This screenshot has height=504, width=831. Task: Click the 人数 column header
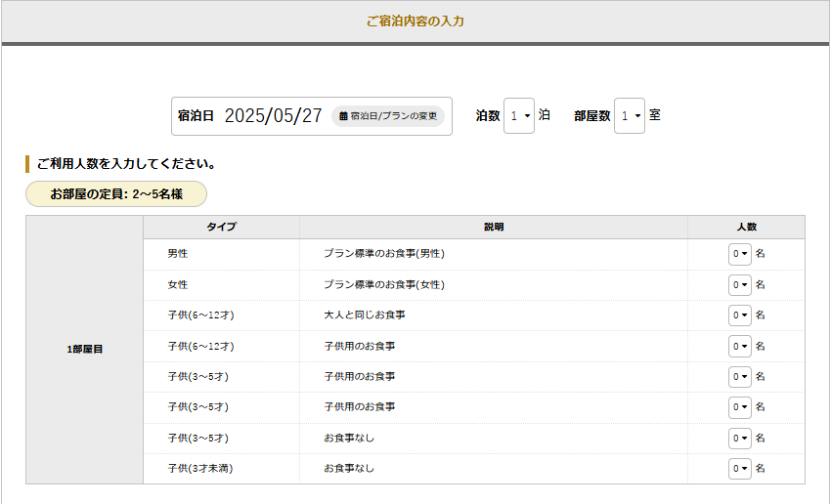746,227
